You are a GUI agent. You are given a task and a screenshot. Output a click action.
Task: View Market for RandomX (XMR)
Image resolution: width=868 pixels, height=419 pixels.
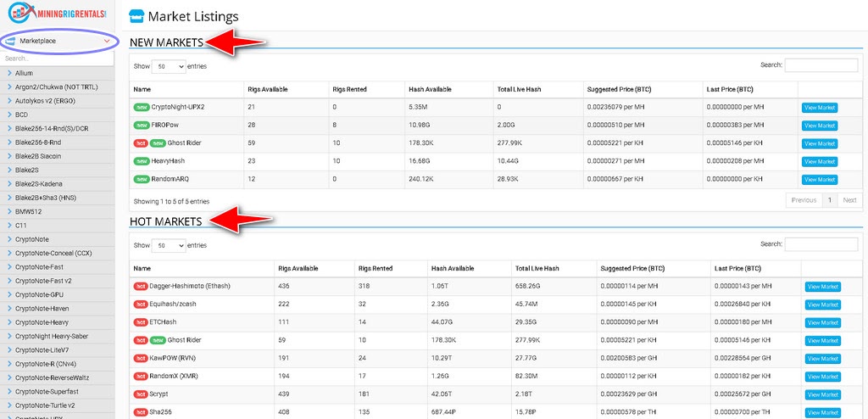pos(822,377)
